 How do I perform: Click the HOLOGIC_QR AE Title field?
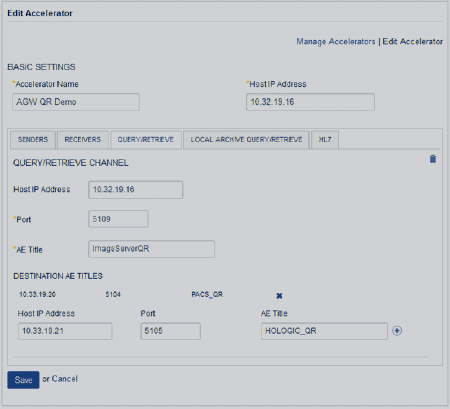(x=324, y=331)
